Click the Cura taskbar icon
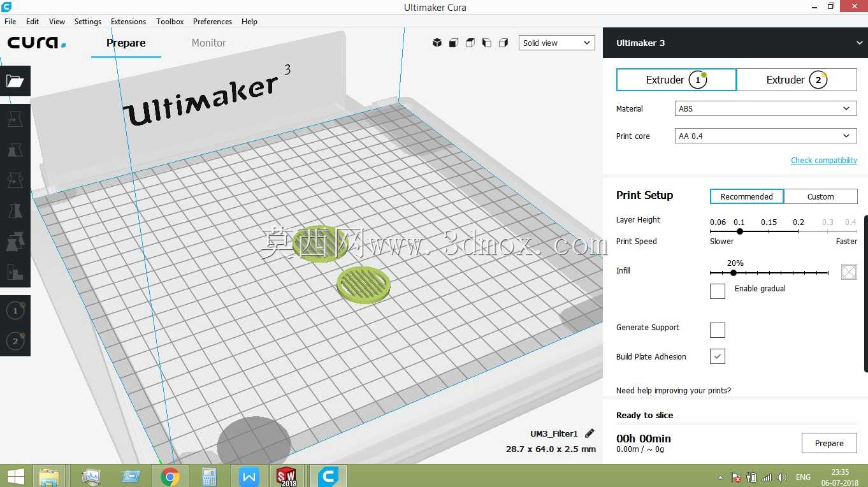868x487 pixels. [x=328, y=476]
